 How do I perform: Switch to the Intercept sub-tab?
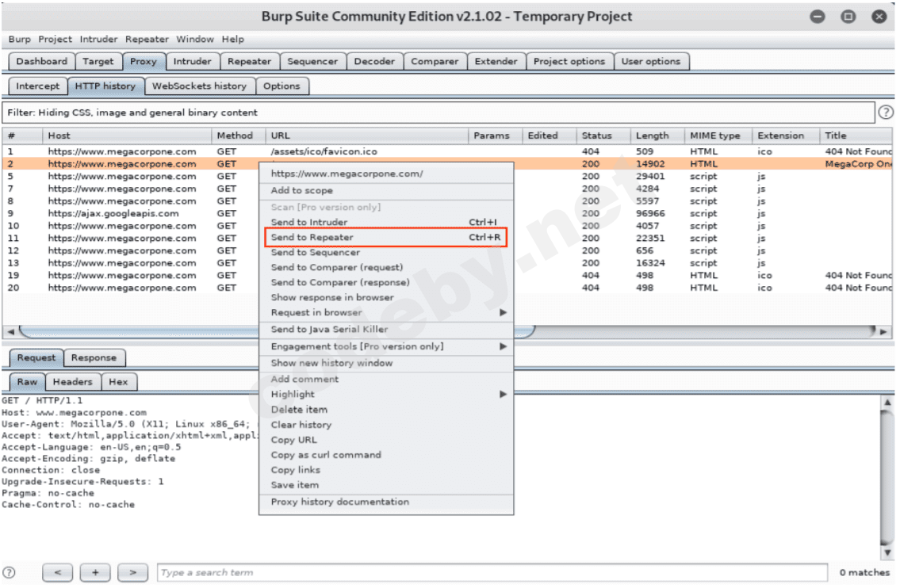[x=38, y=86]
